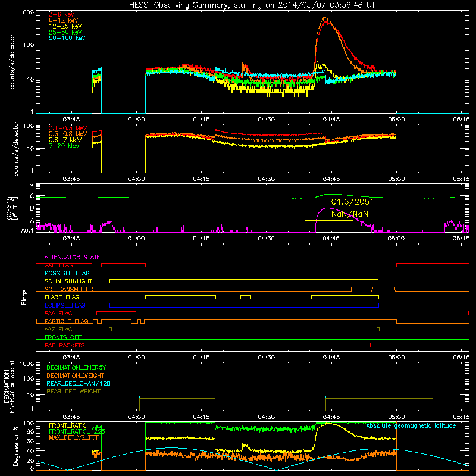Image resolution: width=476 pixels, height=476 pixels.
Task: Select the Absolute geomagnetic latitude label
Action: (x=411, y=426)
